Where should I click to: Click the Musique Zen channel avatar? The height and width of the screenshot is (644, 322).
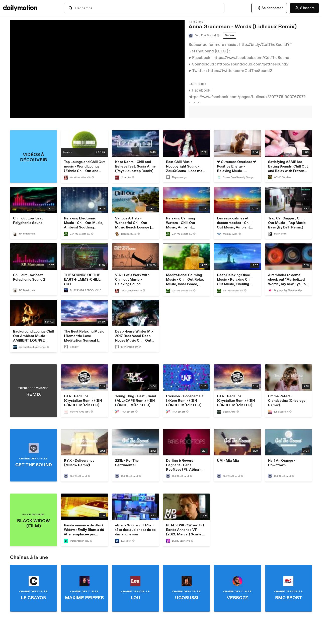(x=219, y=234)
